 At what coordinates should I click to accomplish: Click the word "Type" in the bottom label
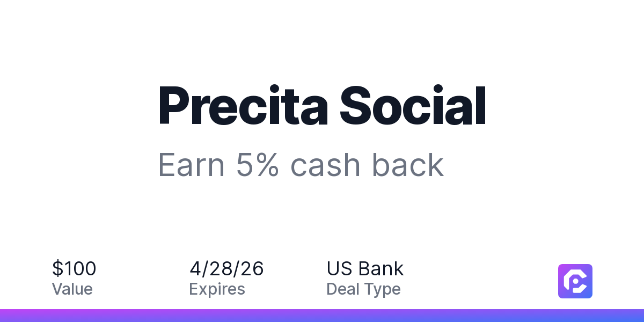[x=382, y=289]
